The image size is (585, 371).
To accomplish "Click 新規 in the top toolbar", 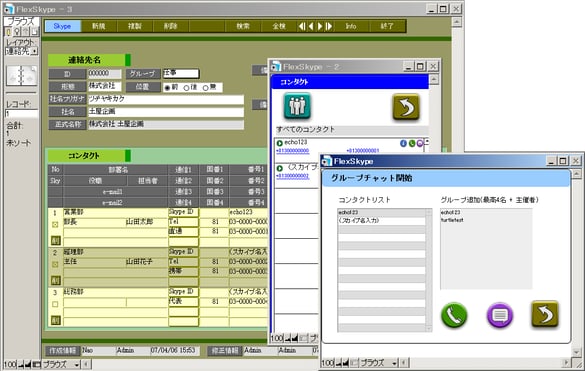I will tap(98, 26).
